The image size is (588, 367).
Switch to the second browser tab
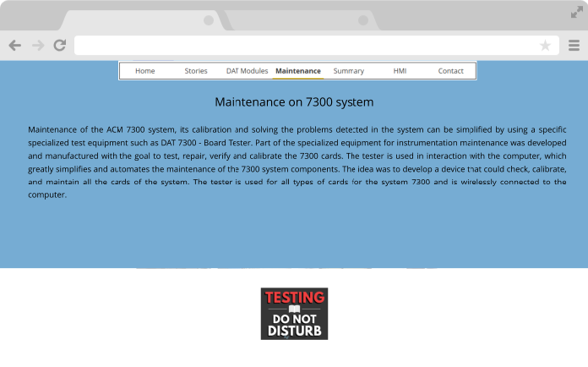pos(291,20)
